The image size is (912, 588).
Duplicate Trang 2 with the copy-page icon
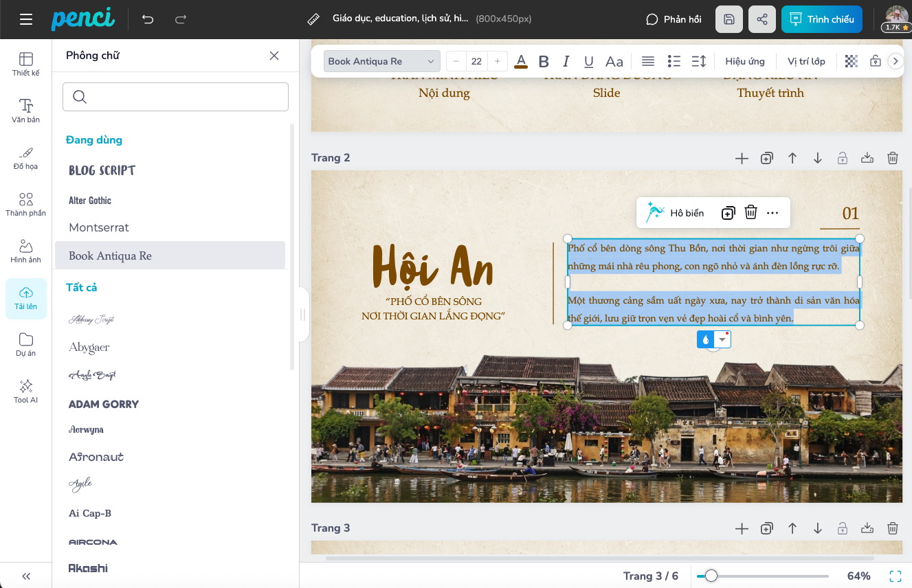pyautogui.click(x=767, y=158)
